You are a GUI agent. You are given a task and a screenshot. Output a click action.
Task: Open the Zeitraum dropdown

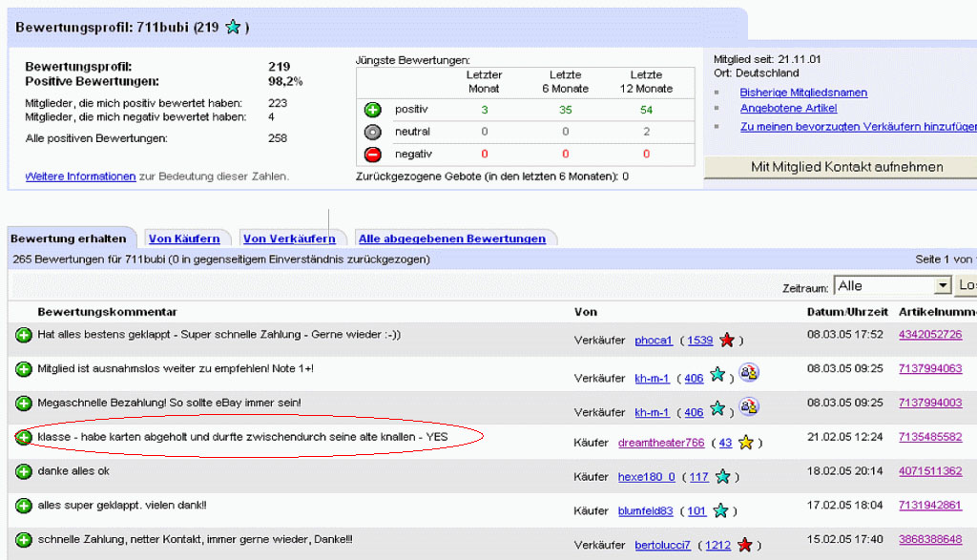(x=943, y=286)
